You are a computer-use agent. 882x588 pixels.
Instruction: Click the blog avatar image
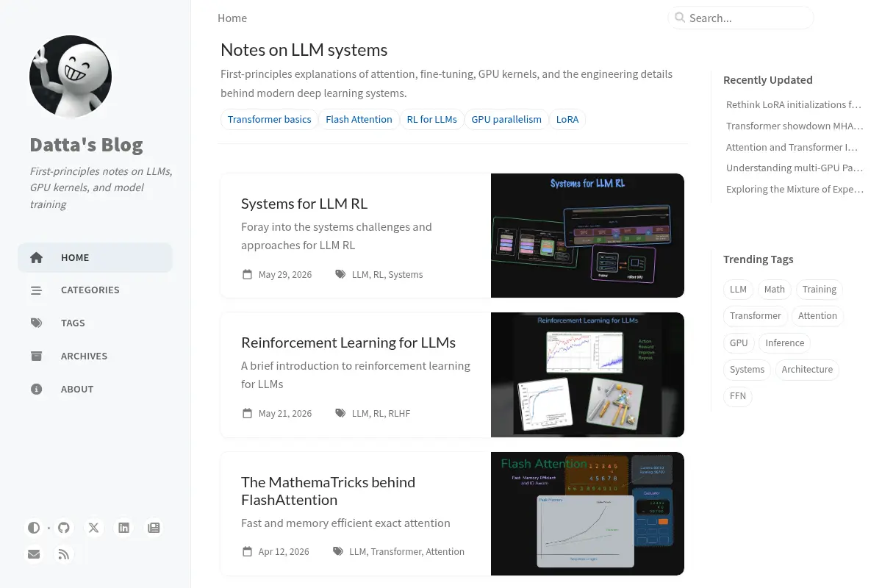coord(71,76)
